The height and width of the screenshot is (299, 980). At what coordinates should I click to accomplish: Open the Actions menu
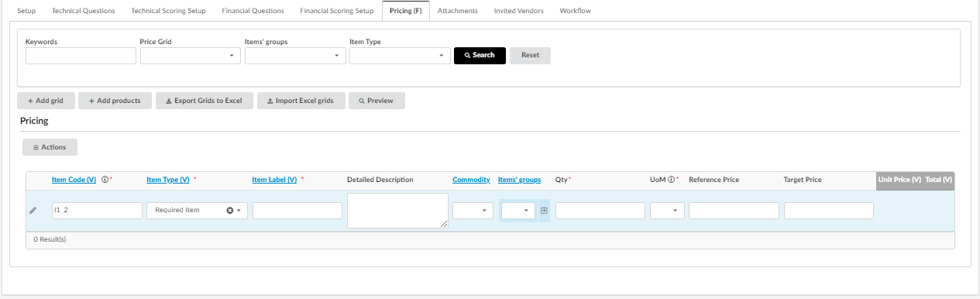pyautogui.click(x=50, y=147)
